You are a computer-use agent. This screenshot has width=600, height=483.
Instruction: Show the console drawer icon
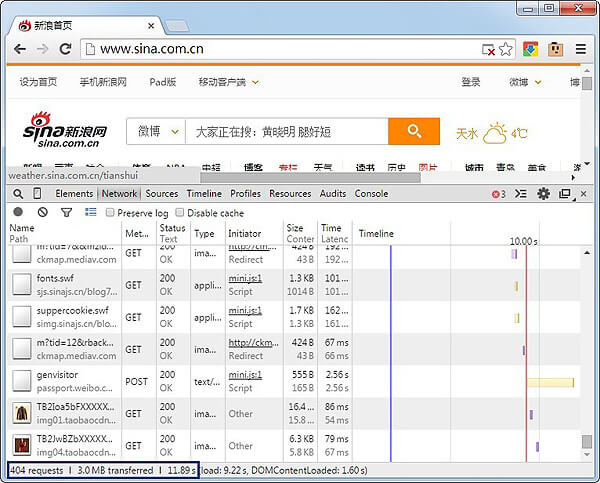pos(521,194)
